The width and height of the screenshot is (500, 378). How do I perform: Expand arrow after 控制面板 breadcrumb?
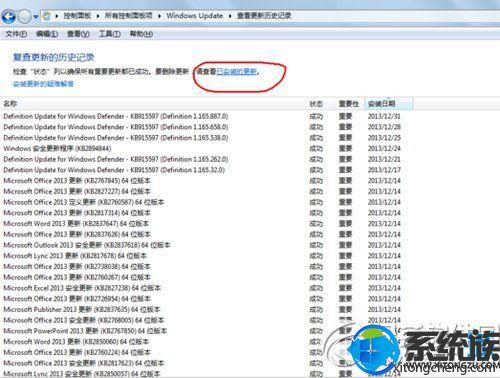click(98, 16)
